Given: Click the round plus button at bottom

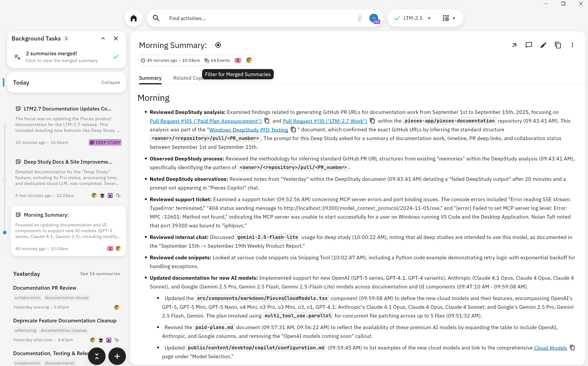Looking at the screenshot, I should point(117,356).
